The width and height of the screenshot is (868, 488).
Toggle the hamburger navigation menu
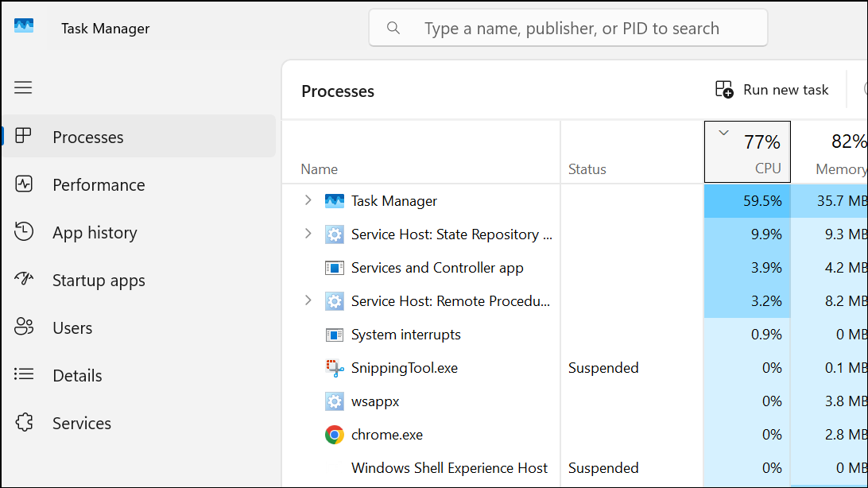[x=24, y=87]
